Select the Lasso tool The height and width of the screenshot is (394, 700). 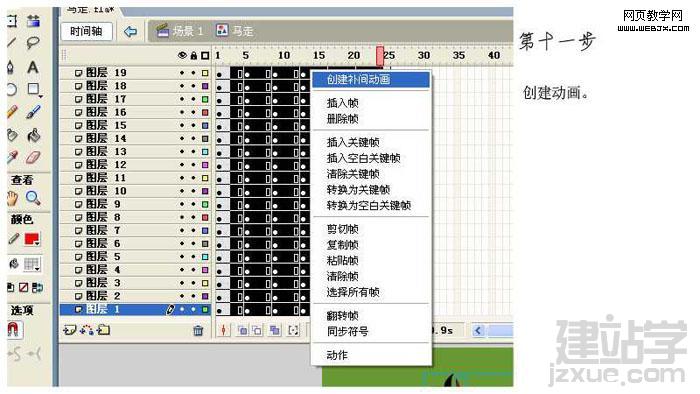point(33,43)
